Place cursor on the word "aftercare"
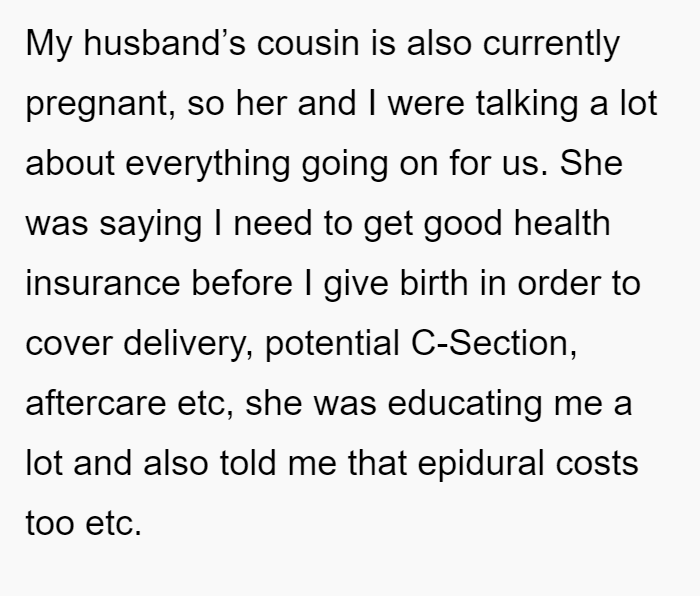Image resolution: width=700 pixels, height=596 pixels. [96, 403]
